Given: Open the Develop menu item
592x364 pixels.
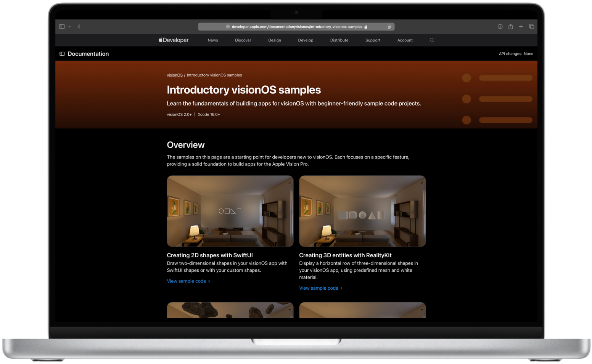Looking at the screenshot, I should (x=306, y=40).
